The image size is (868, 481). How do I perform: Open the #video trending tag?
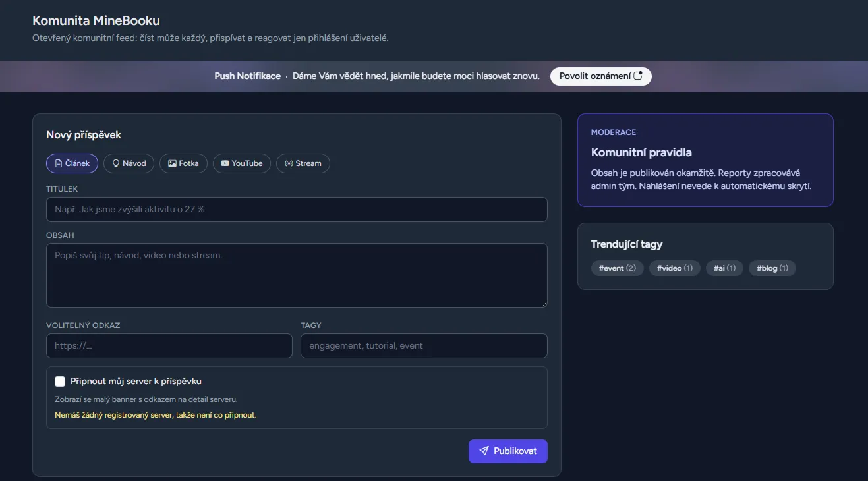click(675, 268)
